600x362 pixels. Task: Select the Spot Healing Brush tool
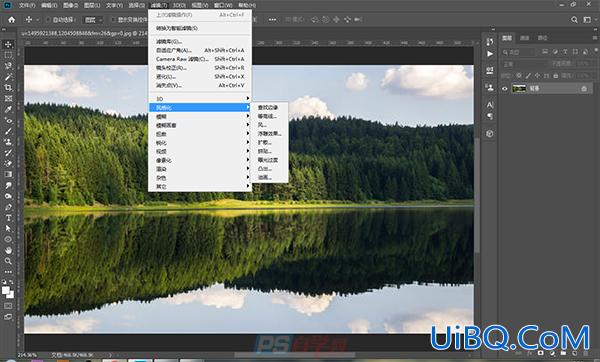point(8,120)
